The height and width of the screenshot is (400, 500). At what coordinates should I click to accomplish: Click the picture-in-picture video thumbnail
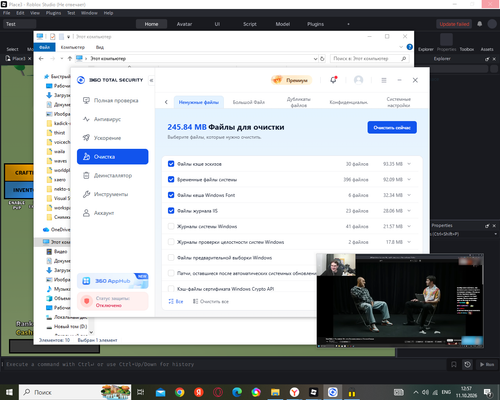click(400, 301)
